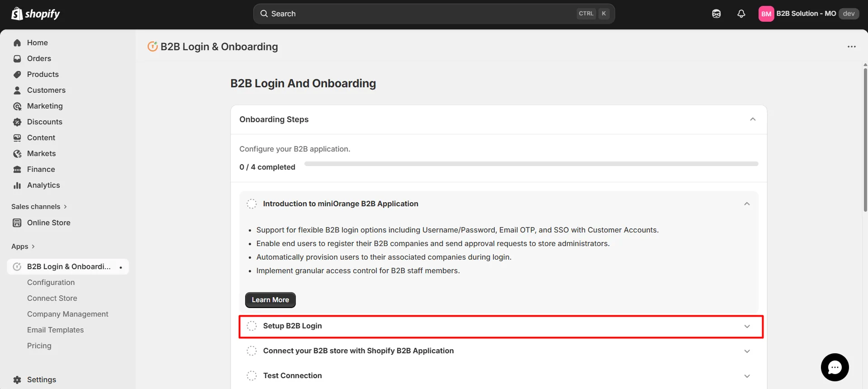Image resolution: width=868 pixels, height=389 pixels.
Task: Open the three-dot more actions menu
Action: (851, 47)
